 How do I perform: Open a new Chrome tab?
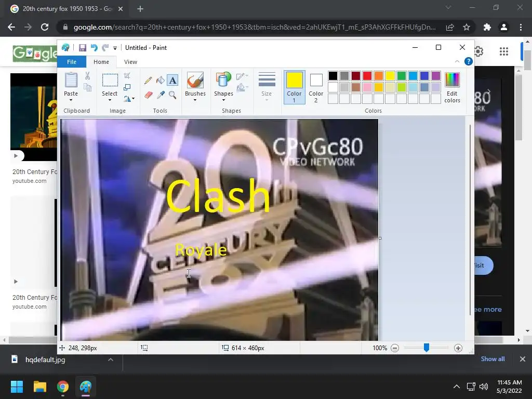tap(140, 9)
